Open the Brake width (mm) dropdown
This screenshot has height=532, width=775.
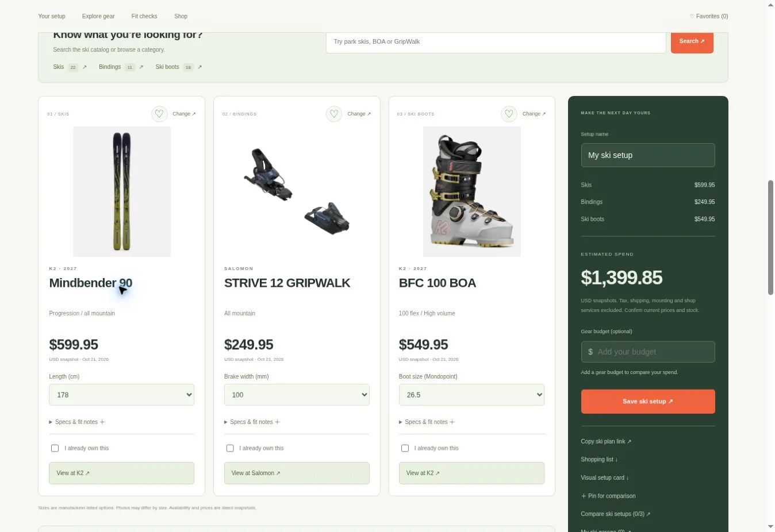pyautogui.click(x=297, y=395)
